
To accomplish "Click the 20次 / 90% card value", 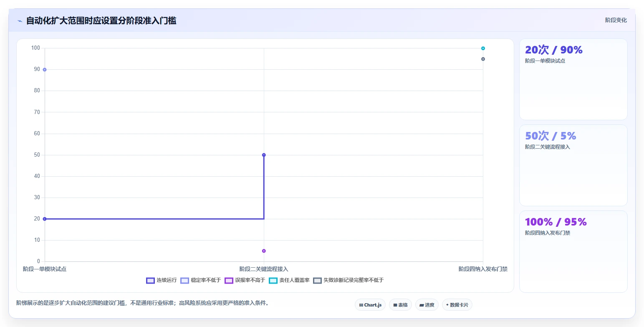I will (x=553, y=50).
